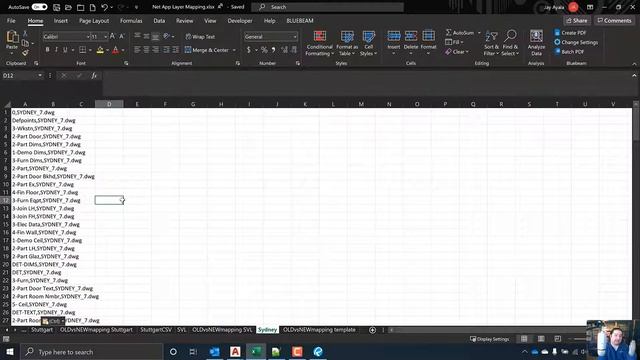Click AutoSum
Viewport: 640px width, 360px height.
pos(460,33)
